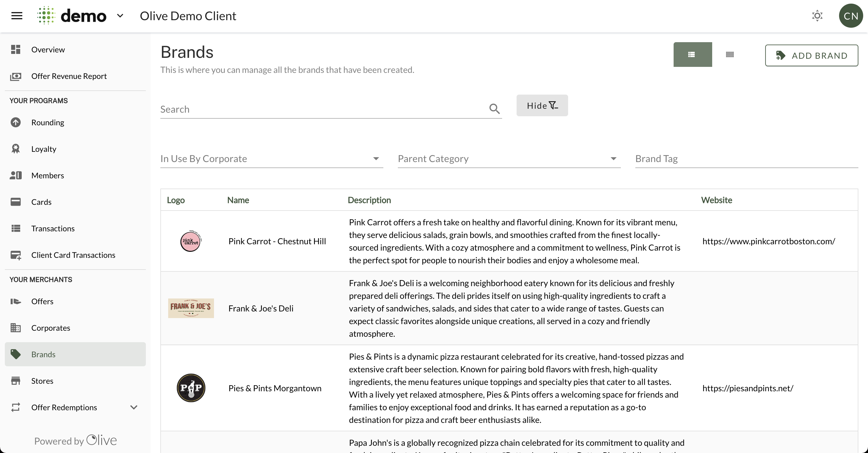The height and width of the screenshot is (453, 868).
Task: Sort by the Name column header
Action: click(238, 200)
